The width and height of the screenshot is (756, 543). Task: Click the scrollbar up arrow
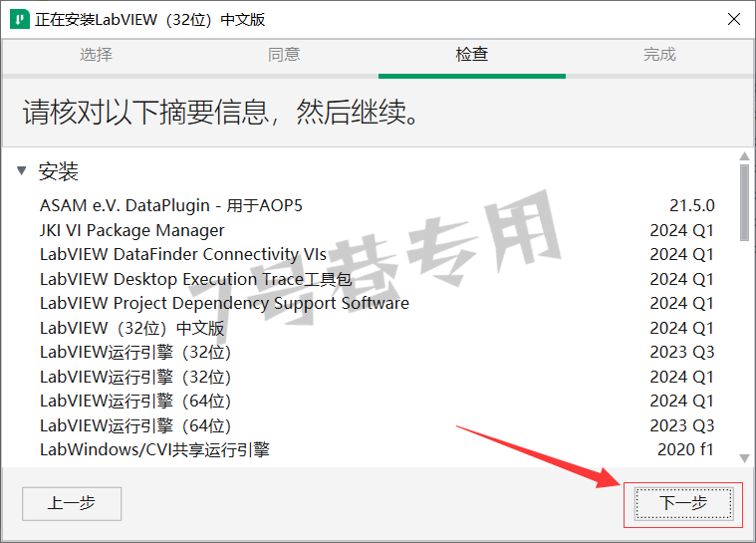(744, 156)
